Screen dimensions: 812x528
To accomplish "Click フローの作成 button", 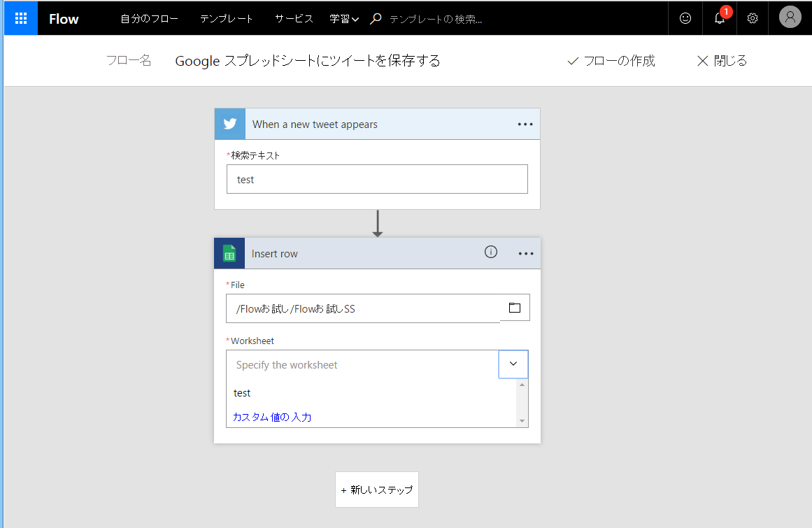I will coord(611,61).
